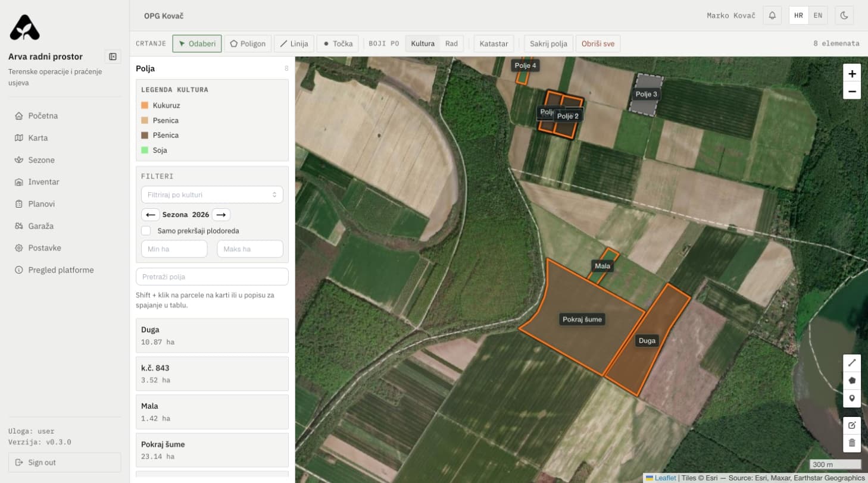The height and width of the screenshot is (483, 868).
Task: Color fields by Rad
Action: [x=451, y=43]
